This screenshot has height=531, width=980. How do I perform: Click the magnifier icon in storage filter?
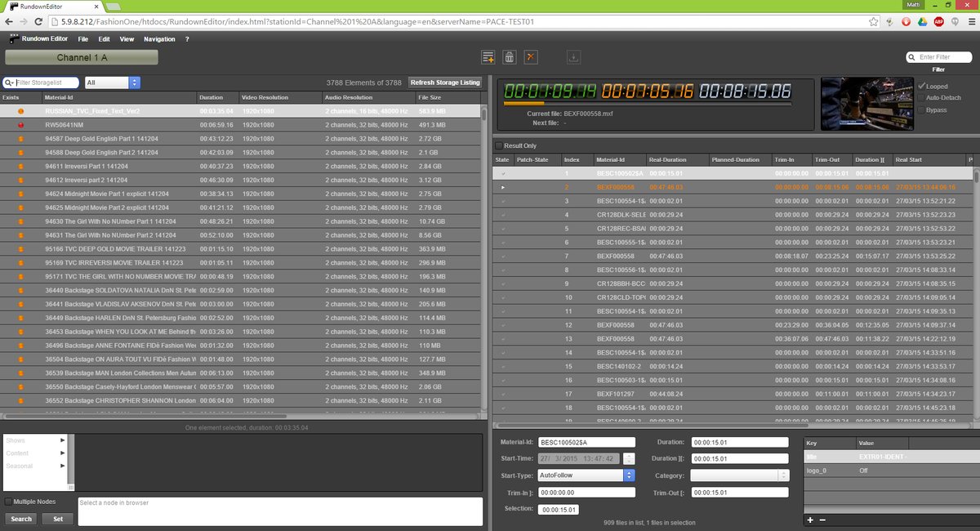coord(9,83)
